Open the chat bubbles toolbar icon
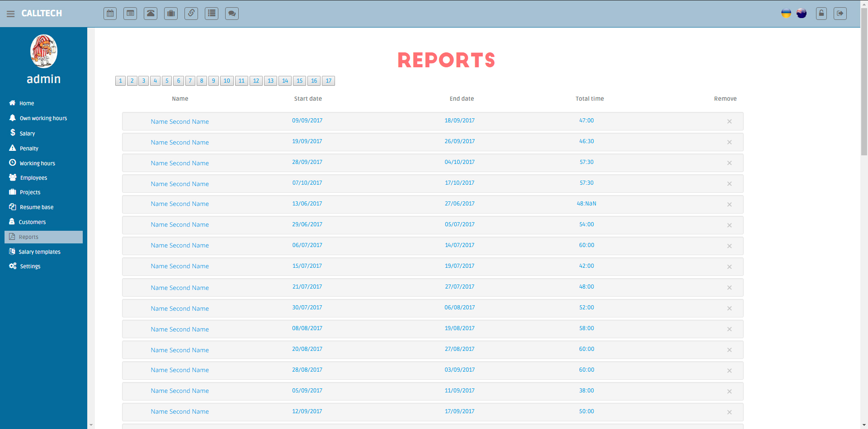This screenshot has height=429, width=868. 232,14
